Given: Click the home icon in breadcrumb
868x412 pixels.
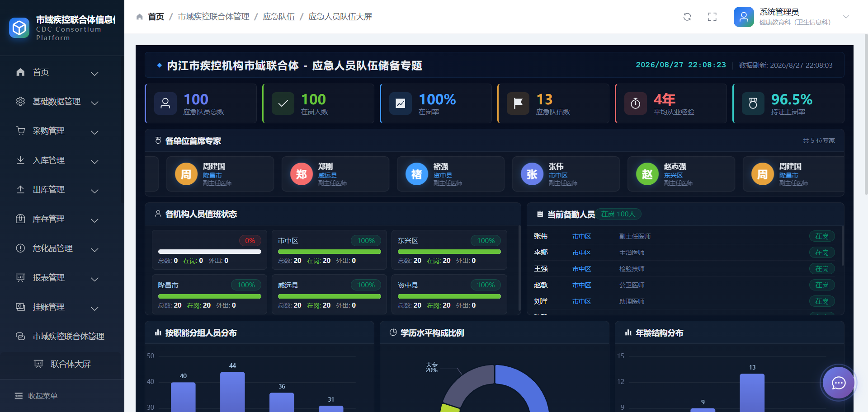Looking at the screenshot, I should 139,17.
